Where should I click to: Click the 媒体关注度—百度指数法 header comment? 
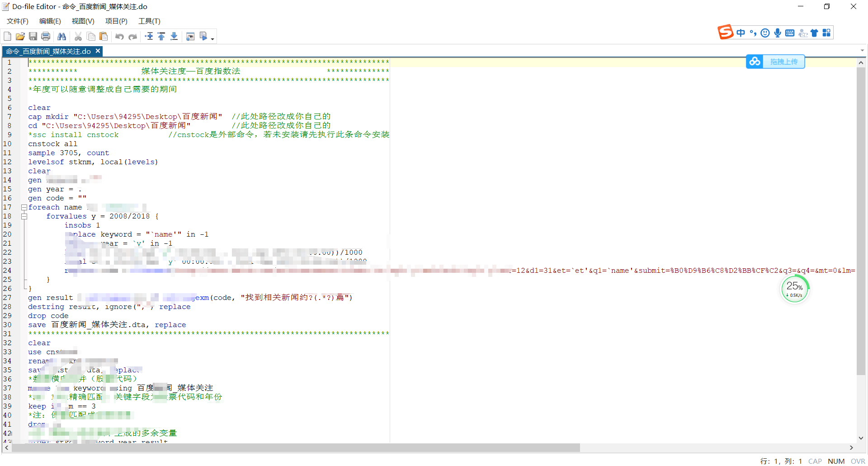[x=190, y=71]
